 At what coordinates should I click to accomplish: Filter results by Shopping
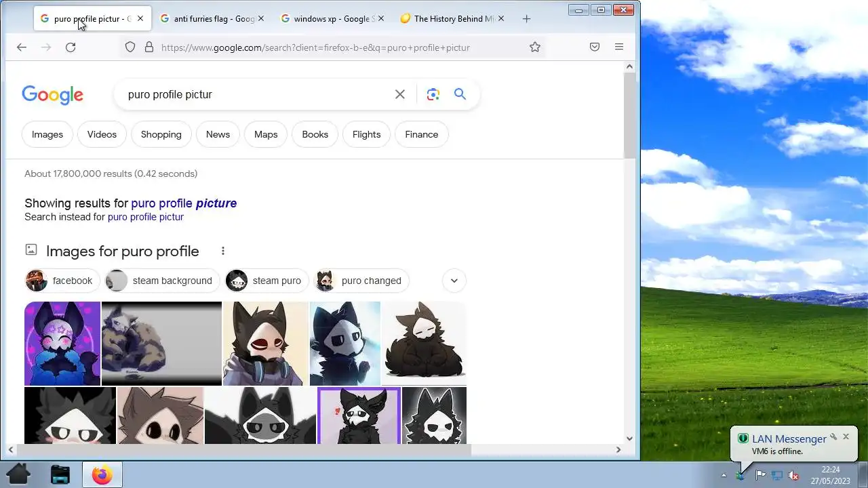[x=161, y=134]
